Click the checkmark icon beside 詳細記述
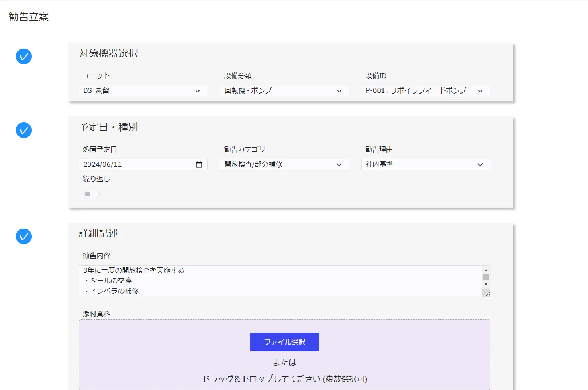Viewport: 588px width, 390px height. click(24, 237)
